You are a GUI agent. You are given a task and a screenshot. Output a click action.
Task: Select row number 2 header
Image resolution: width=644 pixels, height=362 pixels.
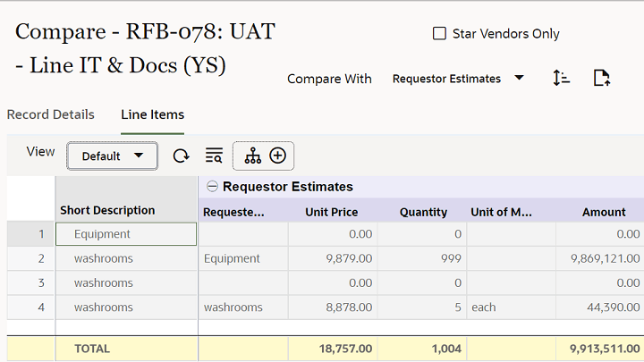point(40,258)
